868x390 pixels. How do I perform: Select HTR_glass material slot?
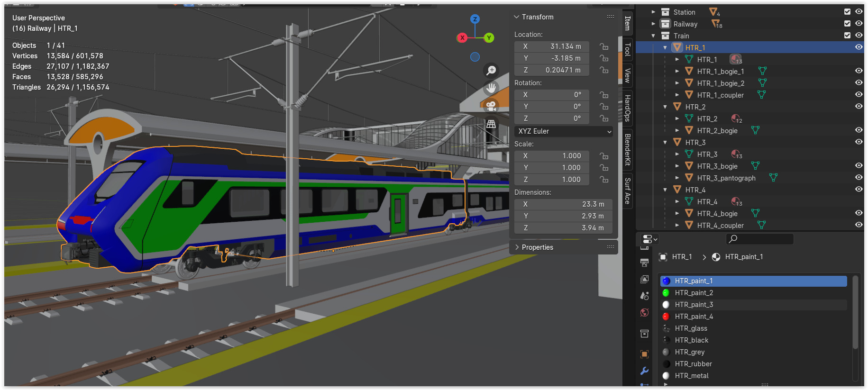754,328
